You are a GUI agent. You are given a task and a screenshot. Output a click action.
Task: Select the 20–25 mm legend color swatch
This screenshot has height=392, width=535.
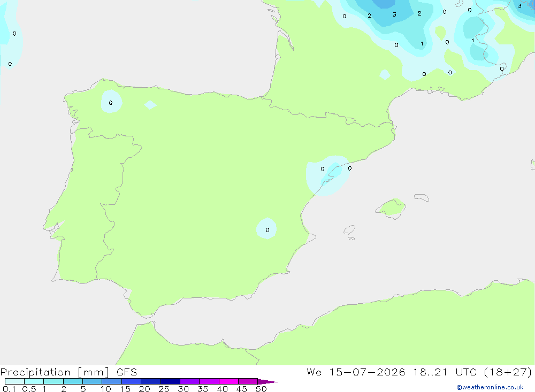[x=151, y=381]
